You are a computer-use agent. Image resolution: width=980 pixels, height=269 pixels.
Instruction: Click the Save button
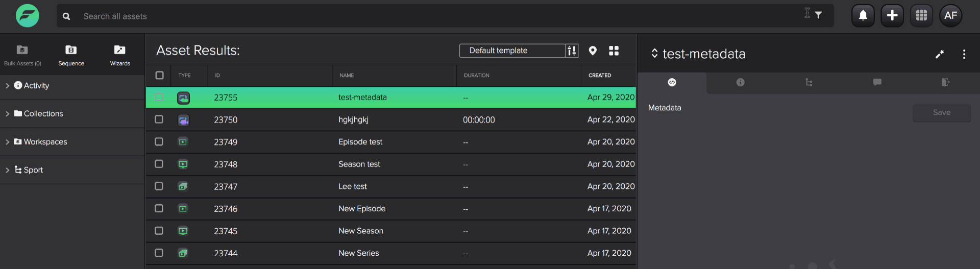click(x=942, y=113)
